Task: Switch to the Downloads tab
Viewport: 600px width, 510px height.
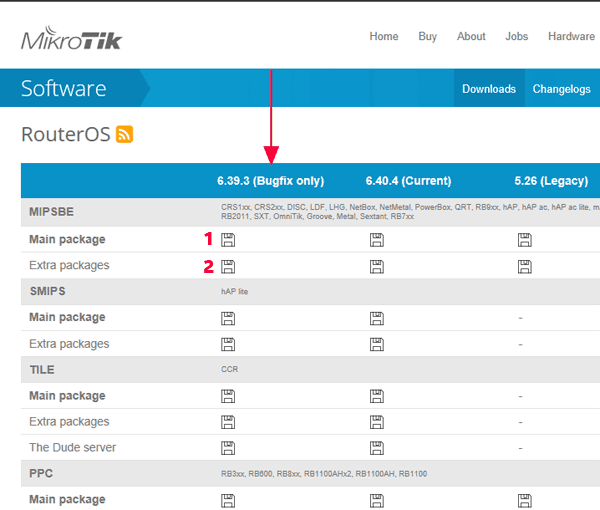Action: 489,89
